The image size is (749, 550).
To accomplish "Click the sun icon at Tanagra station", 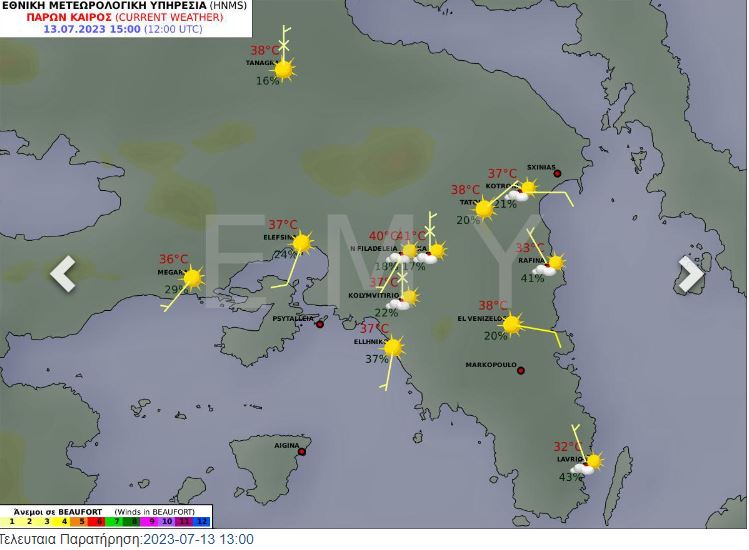I will point(284,69).
